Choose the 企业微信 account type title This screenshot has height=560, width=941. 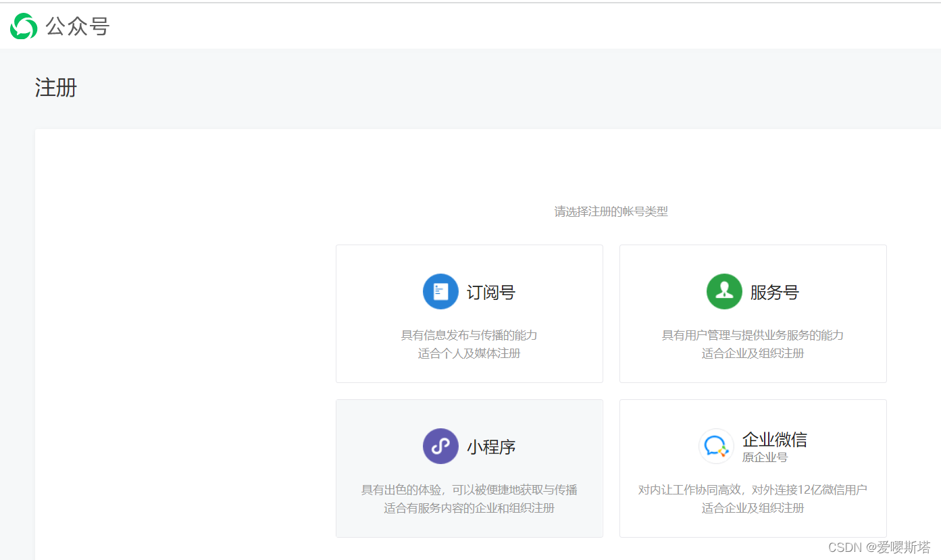coord(775,440)
